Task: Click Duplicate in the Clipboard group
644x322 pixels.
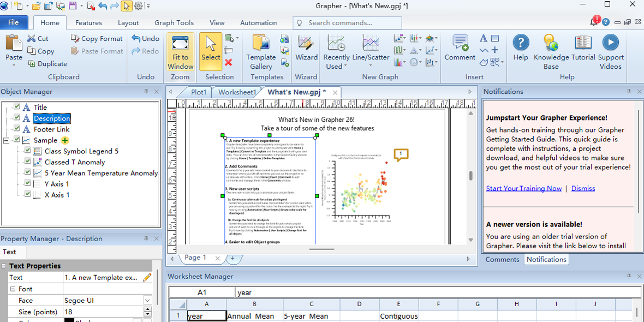Action: tap(47, 64)
